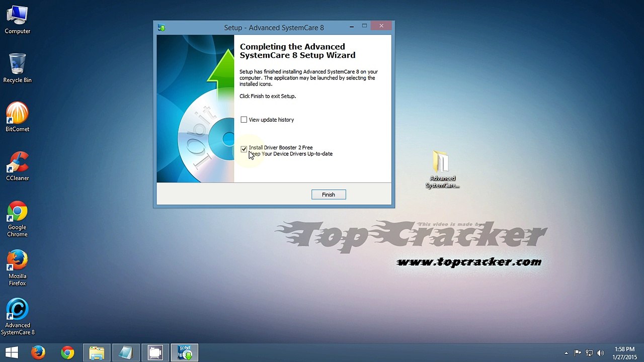Open the network tray icon

[x=589, y=353]
